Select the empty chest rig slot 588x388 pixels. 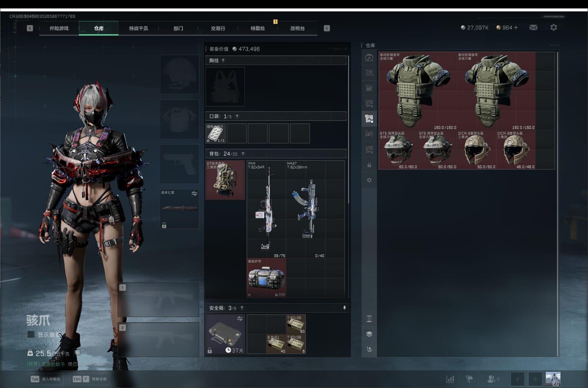coord(225,87)
